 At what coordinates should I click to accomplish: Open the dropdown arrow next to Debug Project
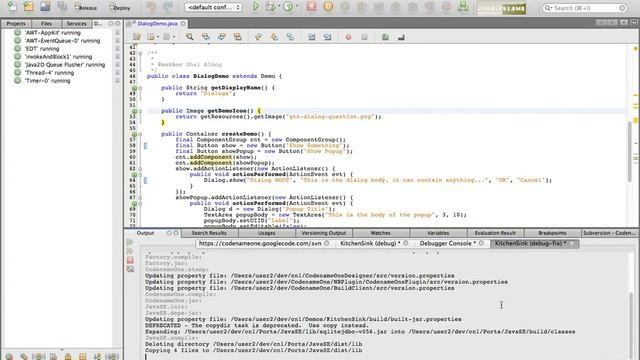pyautogui.click(x=279, y=7)
